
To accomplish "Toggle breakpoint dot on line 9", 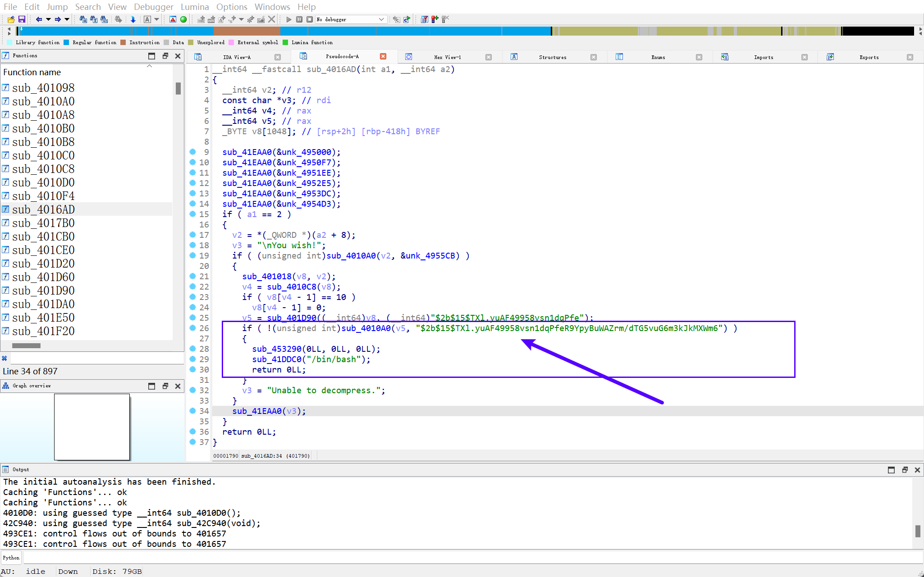I will pyautogui.click(x=192, y=152).
